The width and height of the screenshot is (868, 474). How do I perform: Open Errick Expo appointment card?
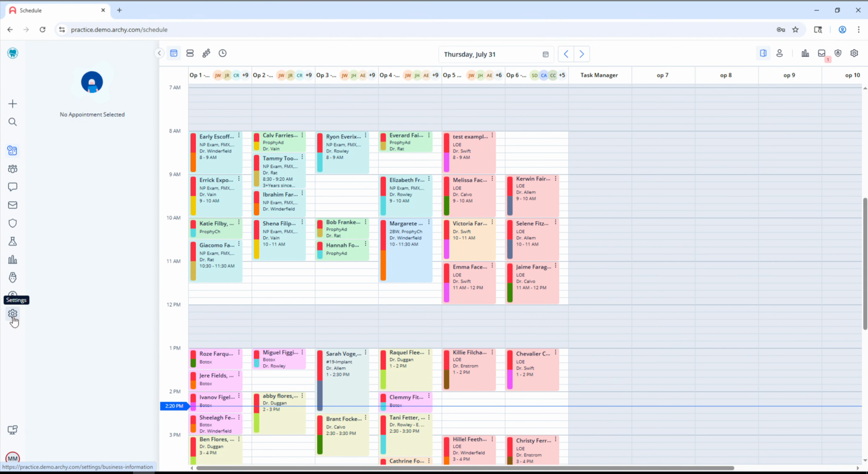pos(215,196)
